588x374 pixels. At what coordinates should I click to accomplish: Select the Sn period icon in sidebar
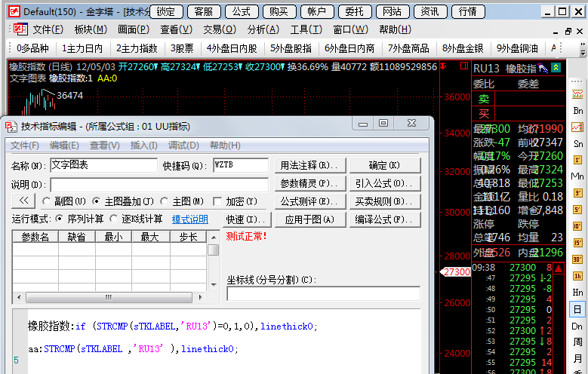click(578, 143)
